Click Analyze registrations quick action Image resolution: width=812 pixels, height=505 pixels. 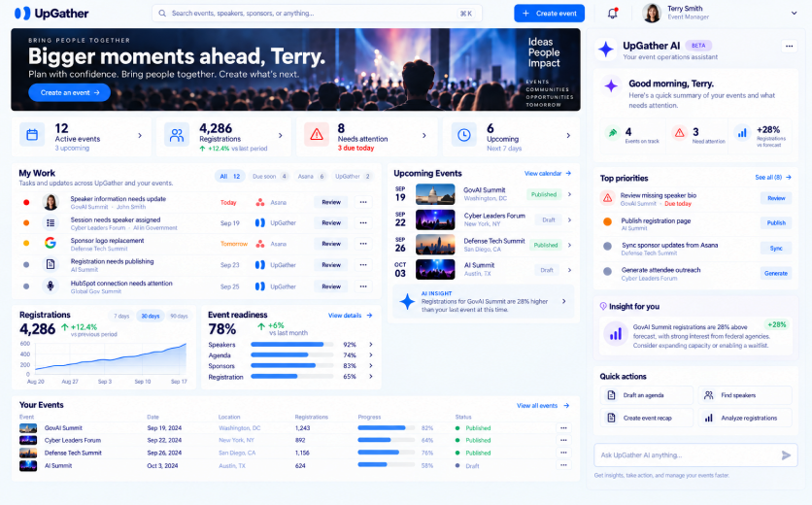745,418
